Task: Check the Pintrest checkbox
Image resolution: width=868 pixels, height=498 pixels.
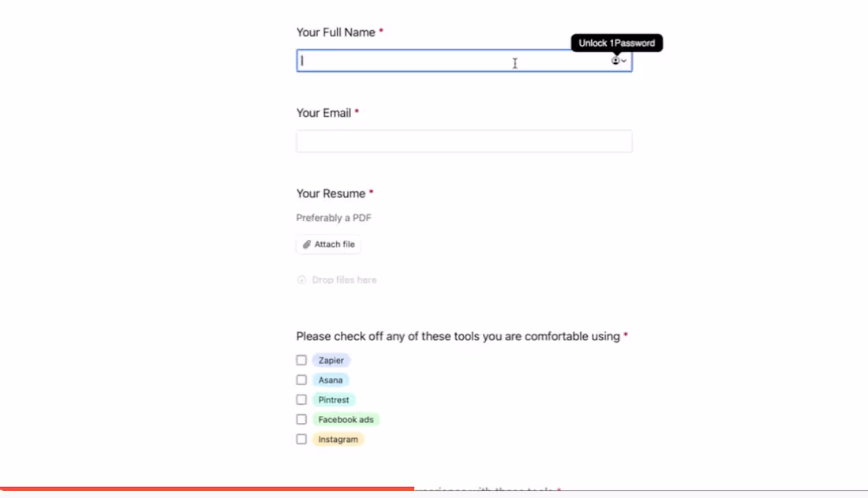Action: pos(301,399)
